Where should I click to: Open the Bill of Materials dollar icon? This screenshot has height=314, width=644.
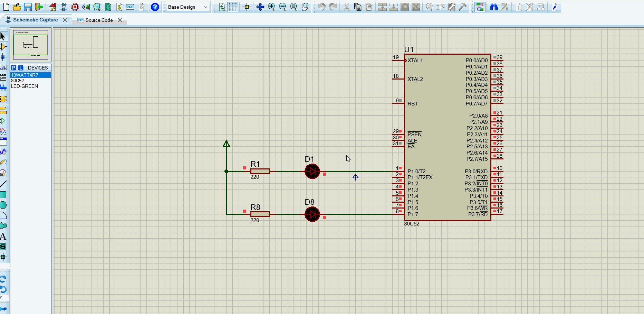[x=119, y=7]
